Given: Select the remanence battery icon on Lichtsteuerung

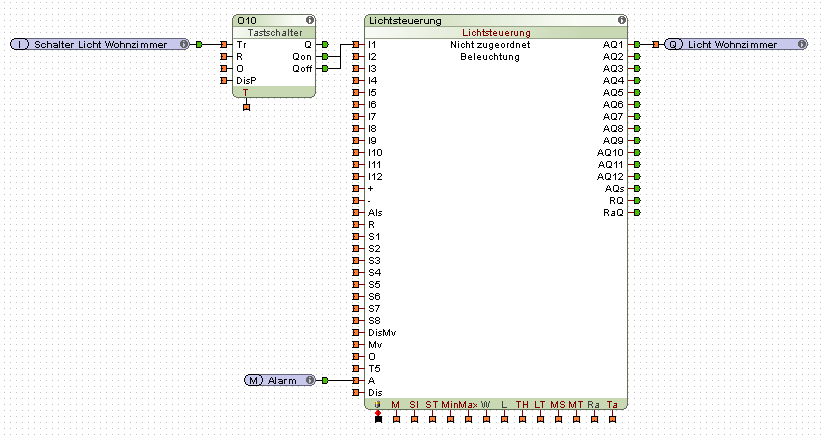Looking at the screenshot, I should pyautogui.click(x=377, y=405).
